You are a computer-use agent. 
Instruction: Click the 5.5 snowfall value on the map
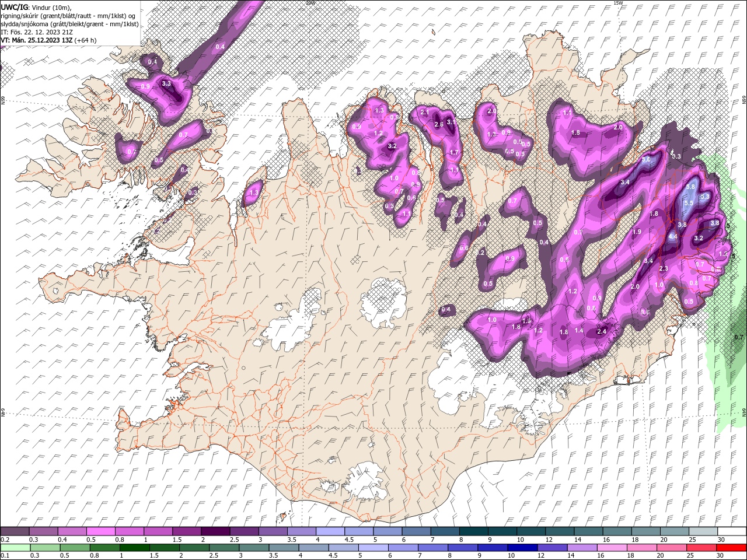688,203
